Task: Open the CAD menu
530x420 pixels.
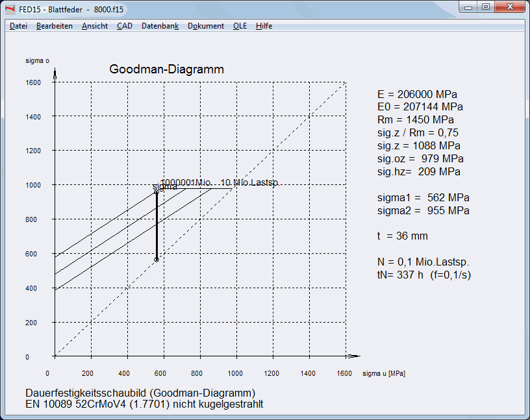Action: pyautogui.click(x=124, y=26)
